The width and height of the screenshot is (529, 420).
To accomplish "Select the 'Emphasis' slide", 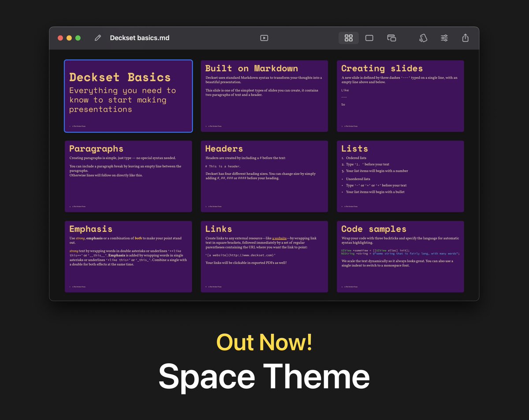I will click(128, 256).
